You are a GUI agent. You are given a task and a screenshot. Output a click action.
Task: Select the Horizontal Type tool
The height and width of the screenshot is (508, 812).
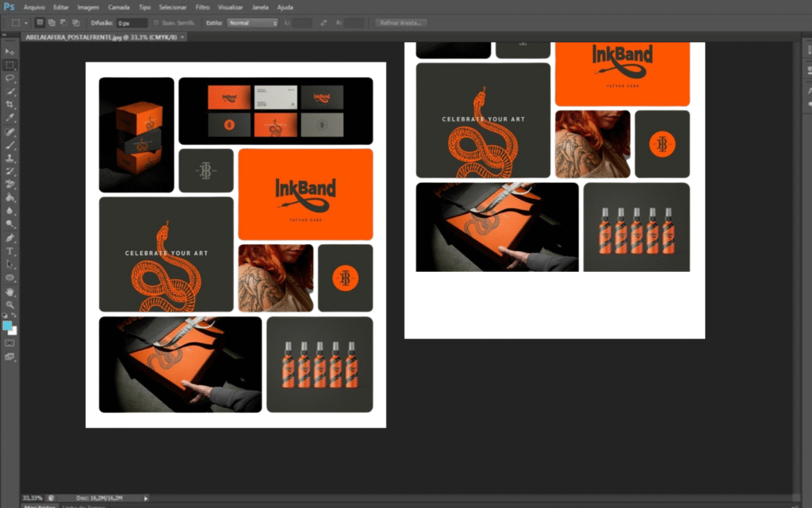(10, 251)
